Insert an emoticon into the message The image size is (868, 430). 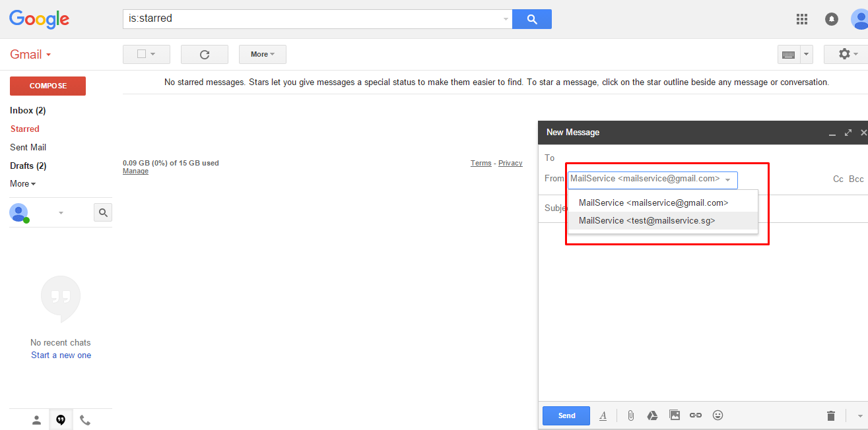[718, 415]
